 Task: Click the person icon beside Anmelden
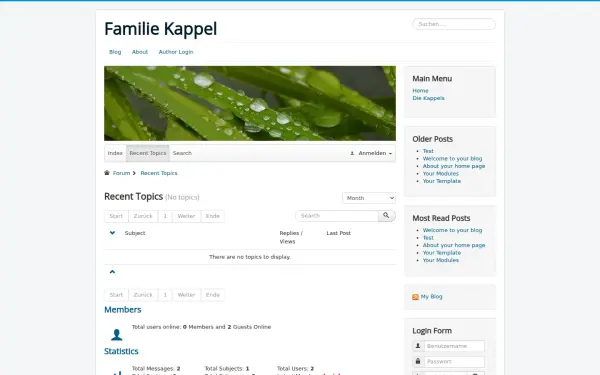[x=352, y=153]
